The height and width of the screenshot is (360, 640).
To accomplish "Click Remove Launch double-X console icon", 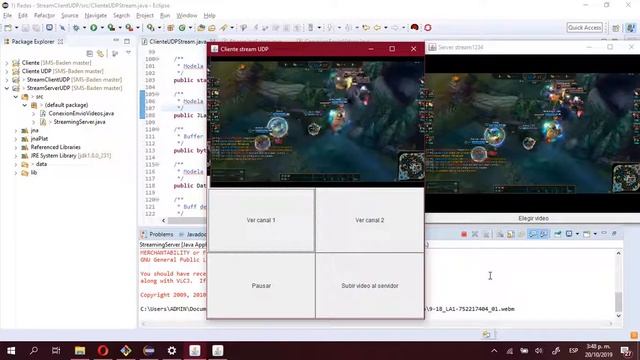I will click(475, 234).
